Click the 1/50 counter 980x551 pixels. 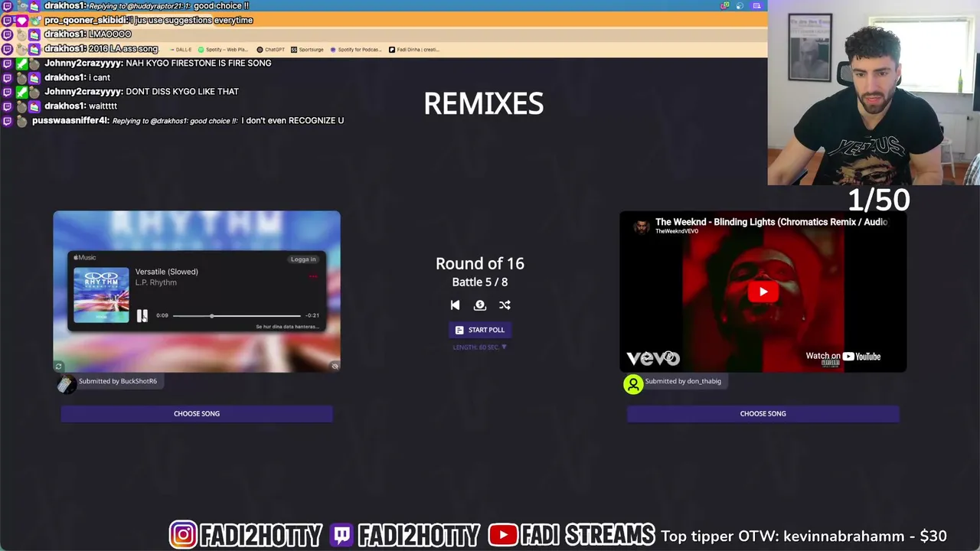(879, 201)
